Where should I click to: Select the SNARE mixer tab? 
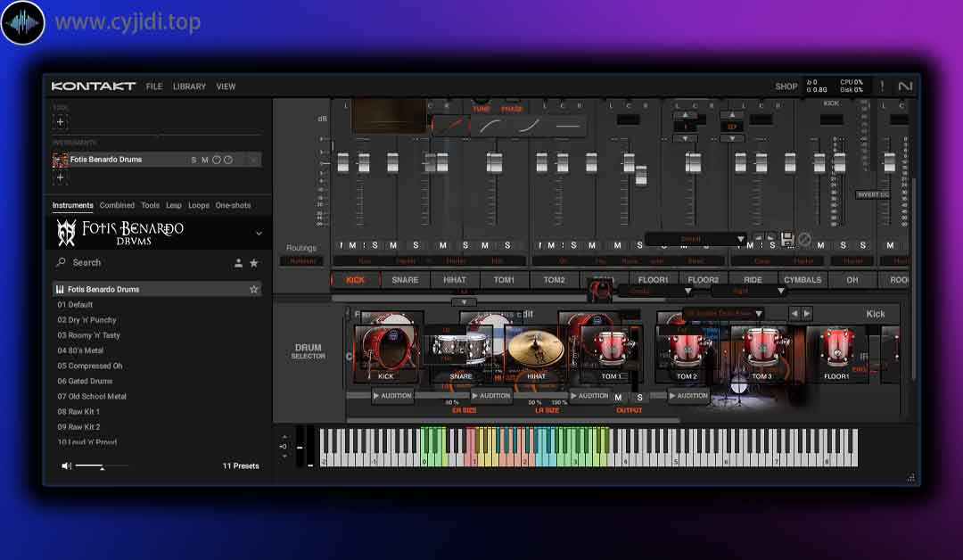coord(405,280)
